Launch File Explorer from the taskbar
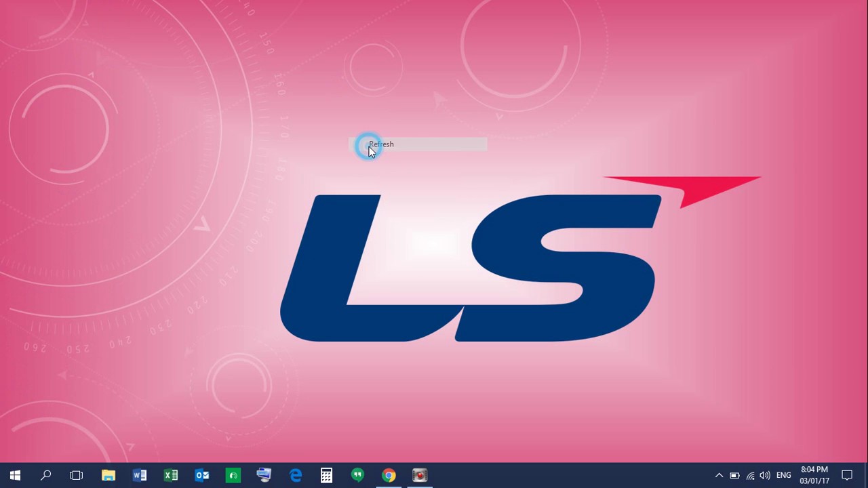The height and width of the screenshot is (488, 868). click(108, 475)
